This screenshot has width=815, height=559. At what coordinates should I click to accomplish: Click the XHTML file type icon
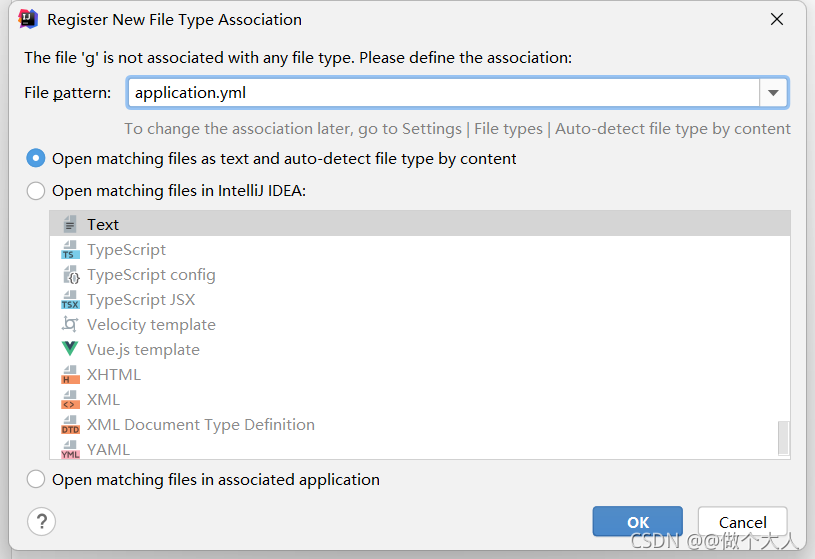(x=70, y=375)
